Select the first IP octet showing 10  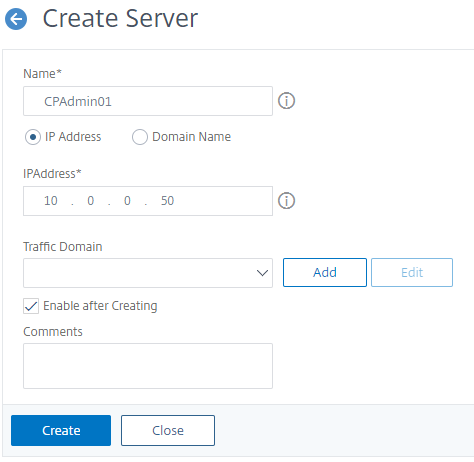click(x=51, y=201)
